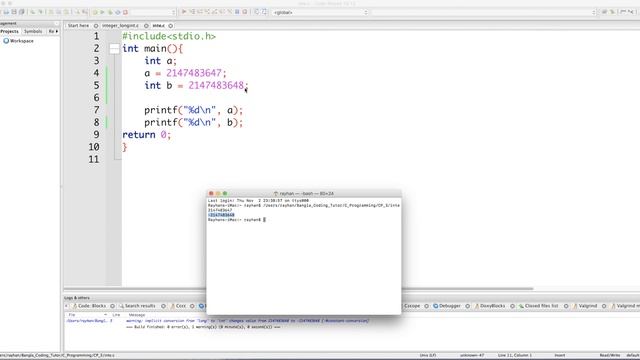
Task: Close the inte.c tab
Action: pos(171,26)
